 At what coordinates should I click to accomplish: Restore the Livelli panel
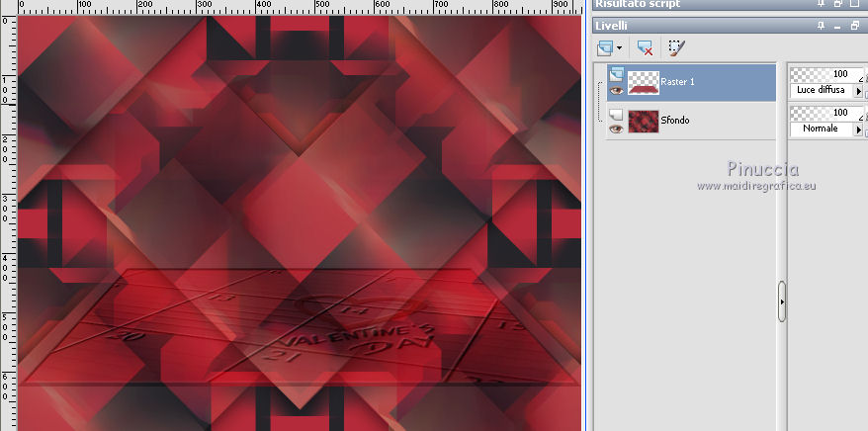854,26
